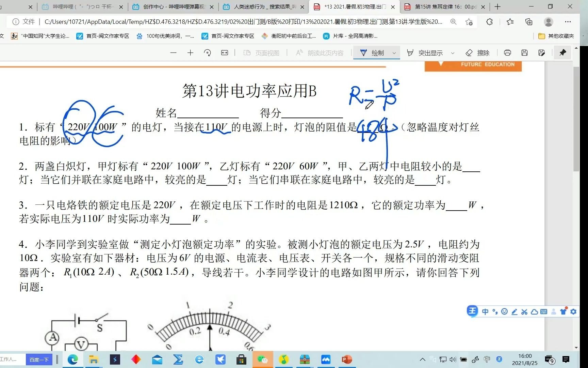Click the 百度一下 search button
This screenshot has width=588, height=368.
click(x=39, y=359)
